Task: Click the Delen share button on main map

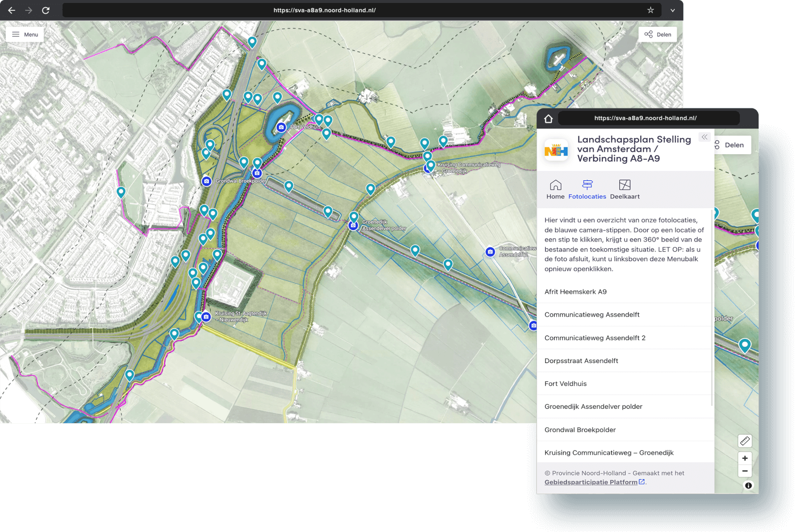Action: pos(658,34)
